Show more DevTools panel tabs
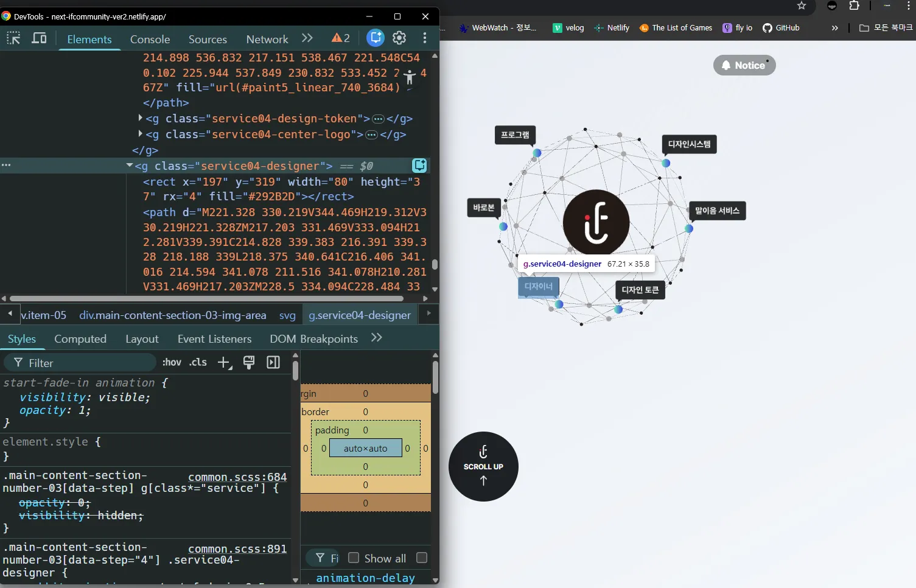916x588 pixels. 307,38
